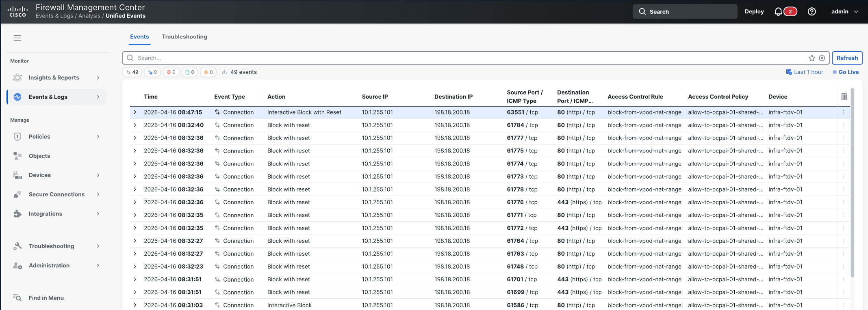Viewport: 868px width, 310px height.
Task: Open the Policies menu
Action: click(56, 137)
